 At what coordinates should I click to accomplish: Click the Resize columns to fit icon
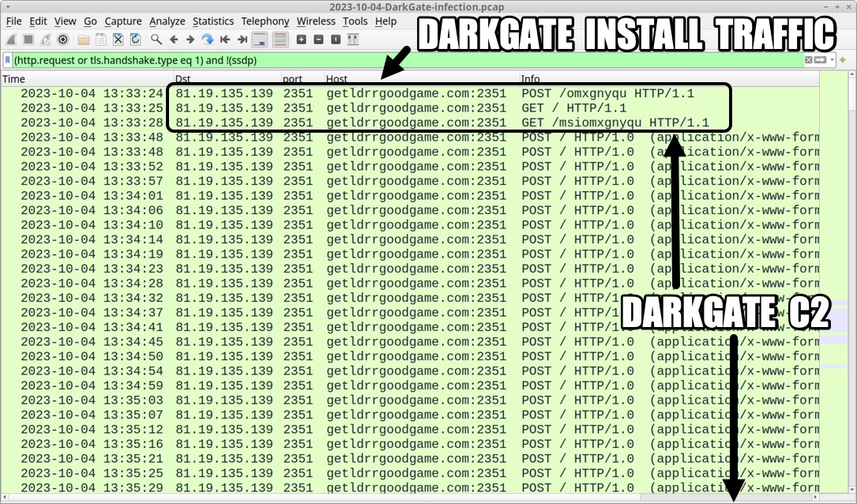(x=353, y=39)
